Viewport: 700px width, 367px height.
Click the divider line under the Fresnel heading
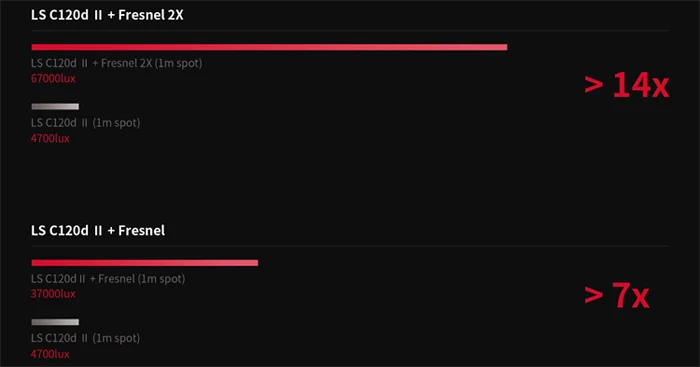350,246
